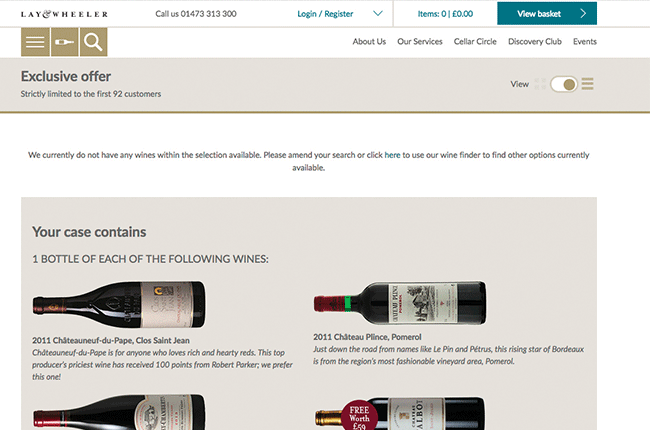Select the list view icon
The height and width of the screenshot is (430, 650).
587,84
